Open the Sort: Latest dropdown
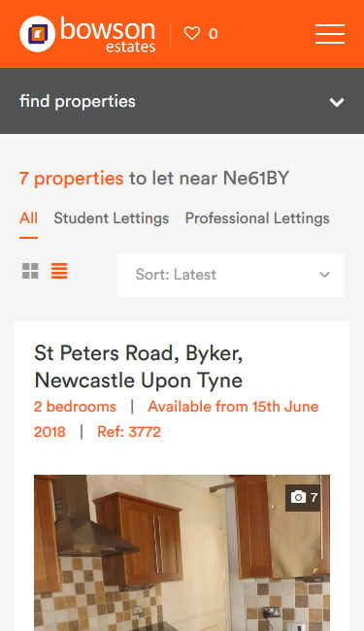 click(231, 275)
